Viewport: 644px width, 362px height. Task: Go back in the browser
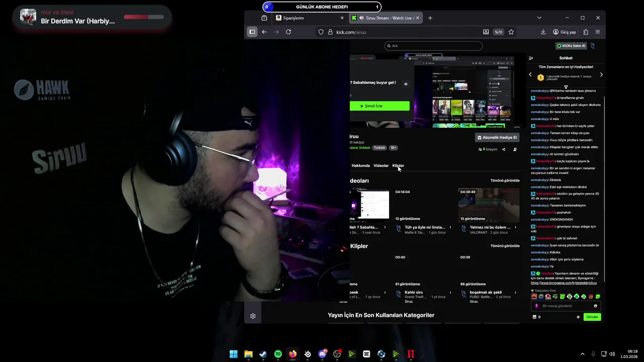264,32
